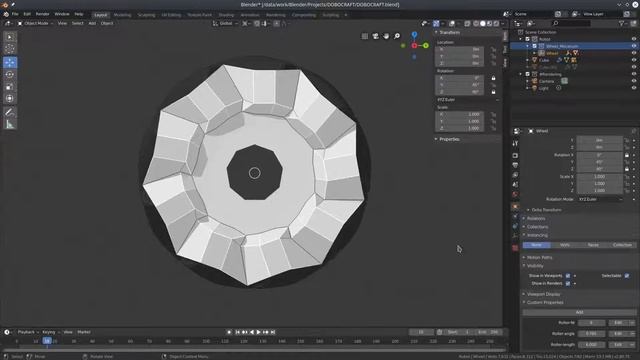Expand the Viewport Display panel
Viewport: 640px width, 360px height.
(543, 294)
